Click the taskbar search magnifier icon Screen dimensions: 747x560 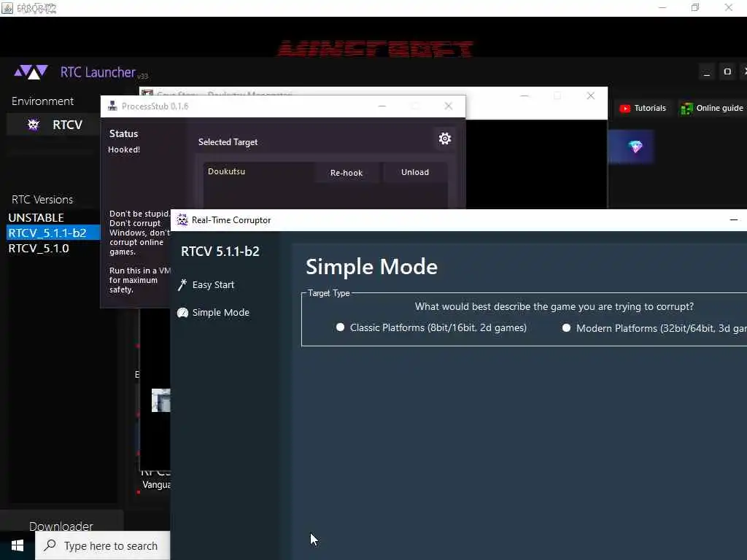[x=50, y=545]
